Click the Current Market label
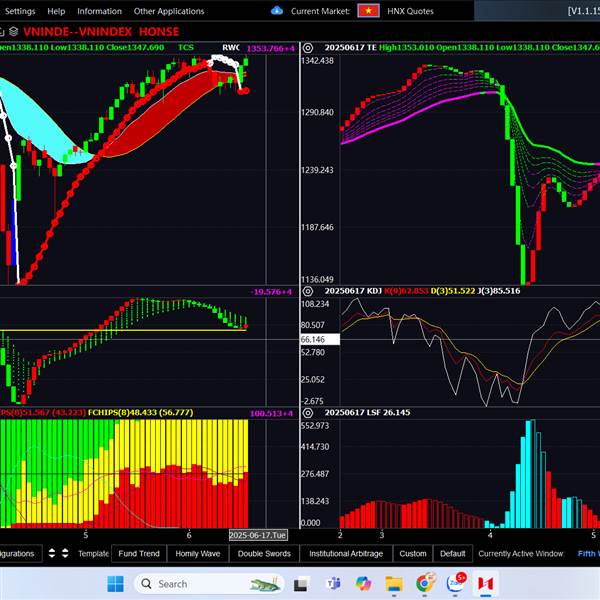Image resolution: width=600 pixels, height=600 pixels. [320, 11]
